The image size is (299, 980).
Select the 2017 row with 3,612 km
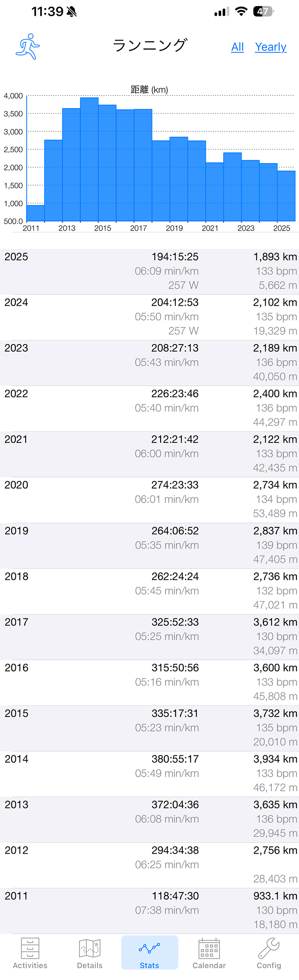pos(149,637)
